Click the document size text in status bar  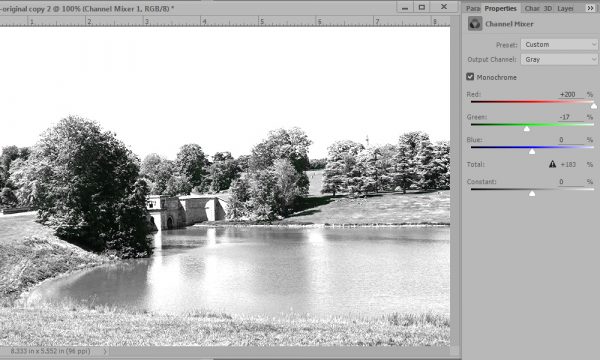[51, 351]
